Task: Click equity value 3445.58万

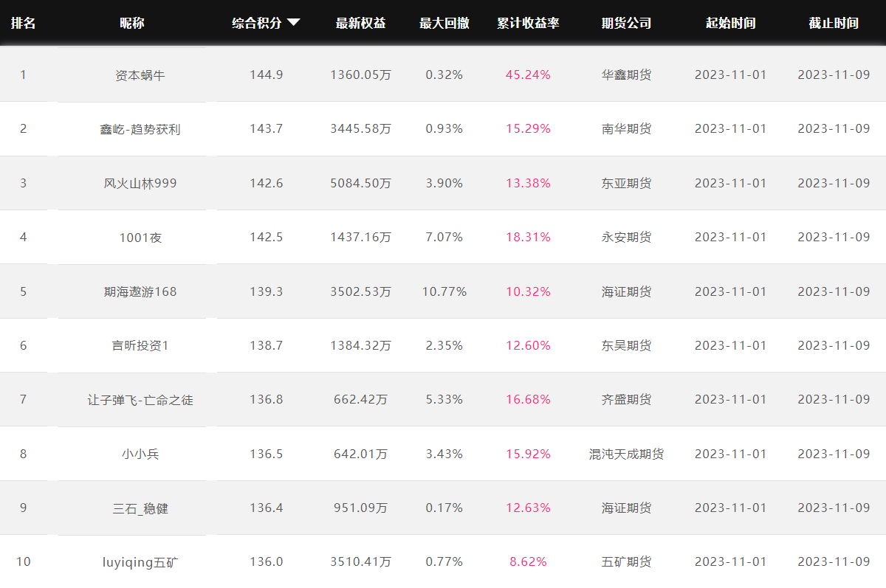Action: 360,128
